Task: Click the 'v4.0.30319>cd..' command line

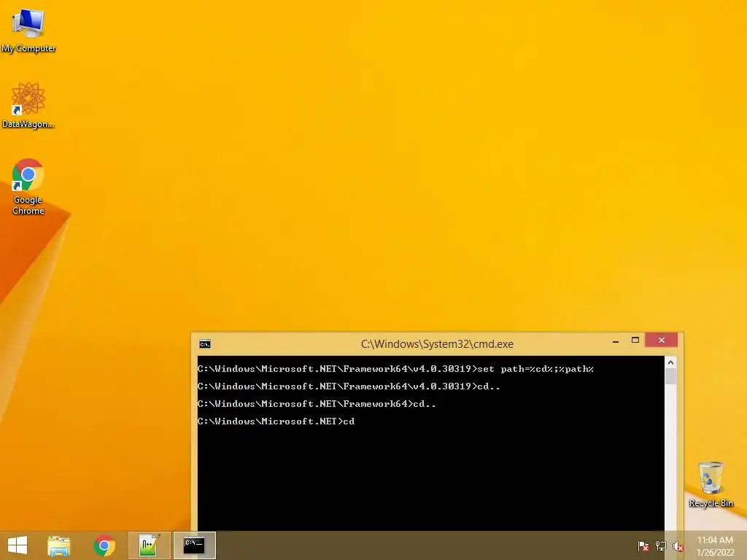Action: (x=349, y=386)
